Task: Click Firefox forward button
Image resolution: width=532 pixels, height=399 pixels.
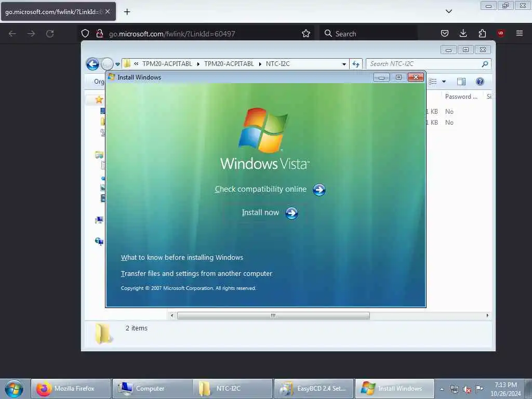Action: click(31, 34)
